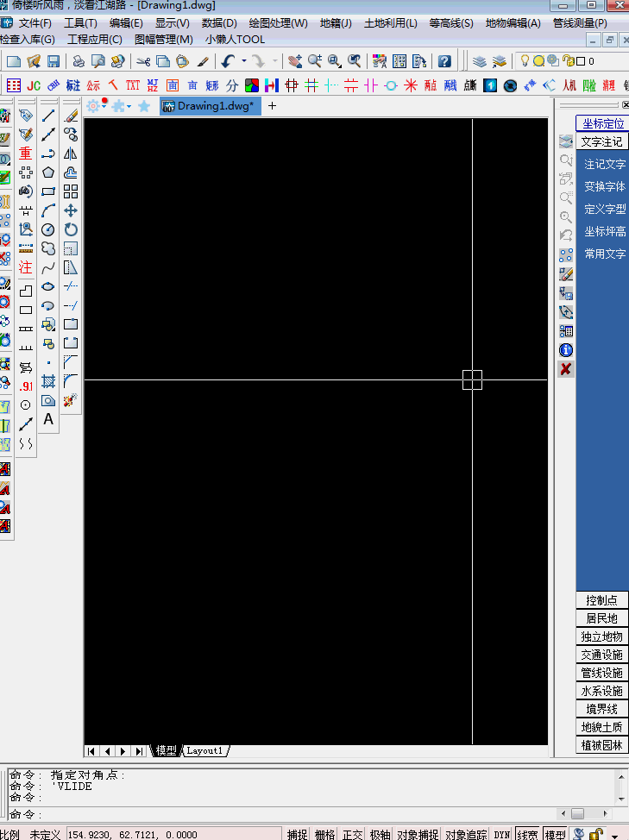The height and width of the screenshot is (840, 629).
Task: Open the dropdown beside the blue puzzle-piece tab icon
Action: 129,107
